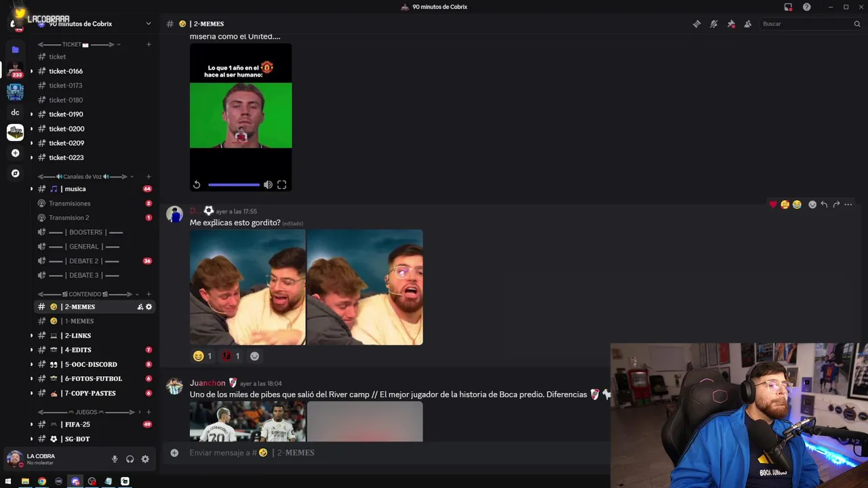Viewport: 868px width, 488px height.
Task: Open server folder icon in sidebar
Action: tap(15, 49)
